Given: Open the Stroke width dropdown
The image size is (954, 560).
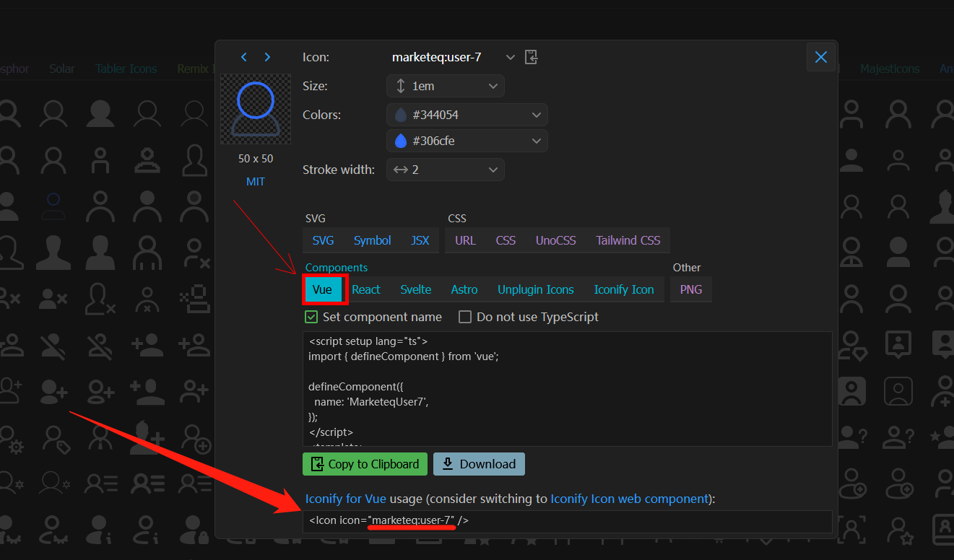Looking at the screenshot, I should tap(493, 170).
